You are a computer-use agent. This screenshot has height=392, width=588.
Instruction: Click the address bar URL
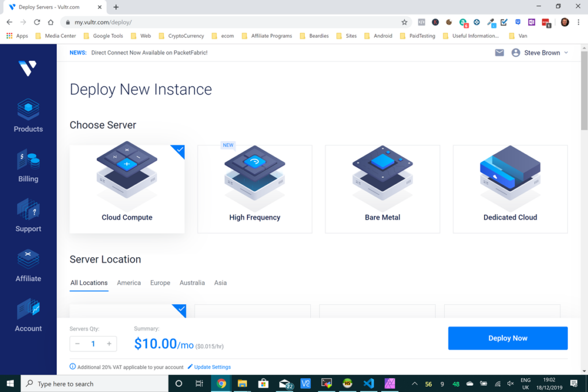pyautogui.click(x=103, y=22)
